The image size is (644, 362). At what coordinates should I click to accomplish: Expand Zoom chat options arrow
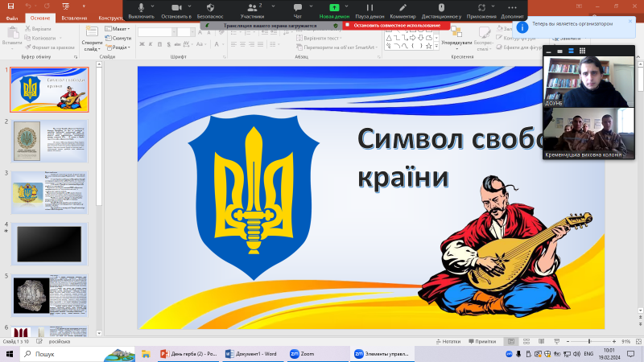(311, 6)
